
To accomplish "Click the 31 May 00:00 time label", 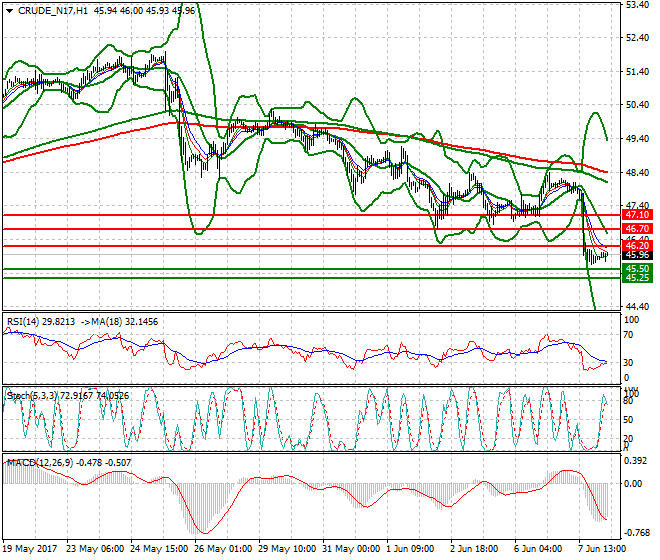I will click(x=351, y=549).
